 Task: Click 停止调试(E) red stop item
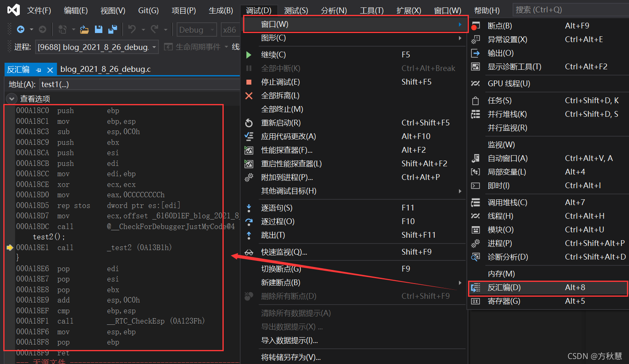pyautogui.click(x=354, y=82)
